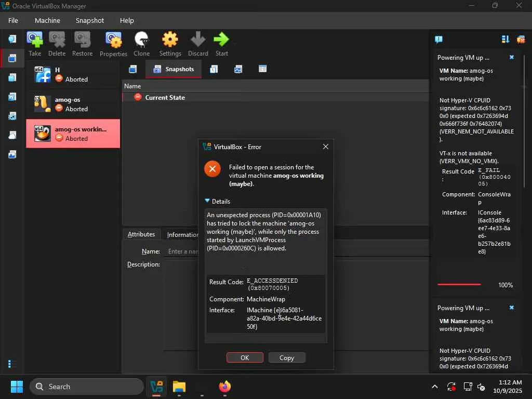Screen dimensions: 532x399
Task: Click the Discard toolbar icon
Action: [198, 44]
